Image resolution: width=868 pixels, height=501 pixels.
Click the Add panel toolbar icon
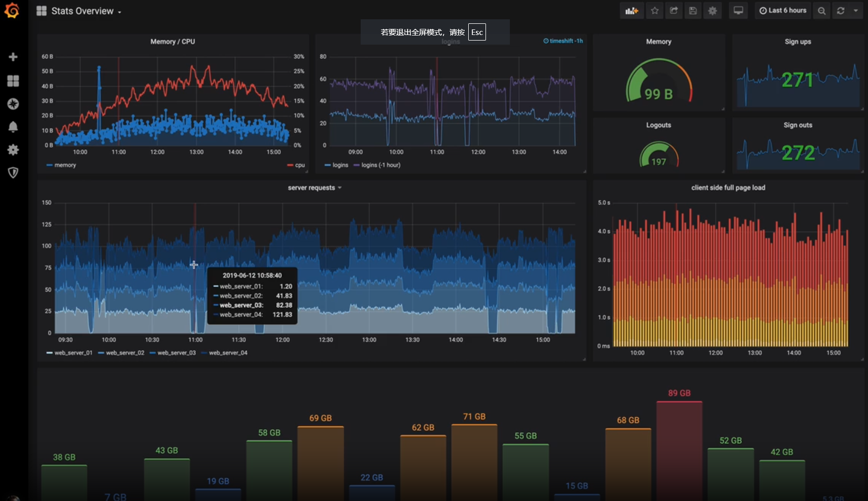(632, 11)
